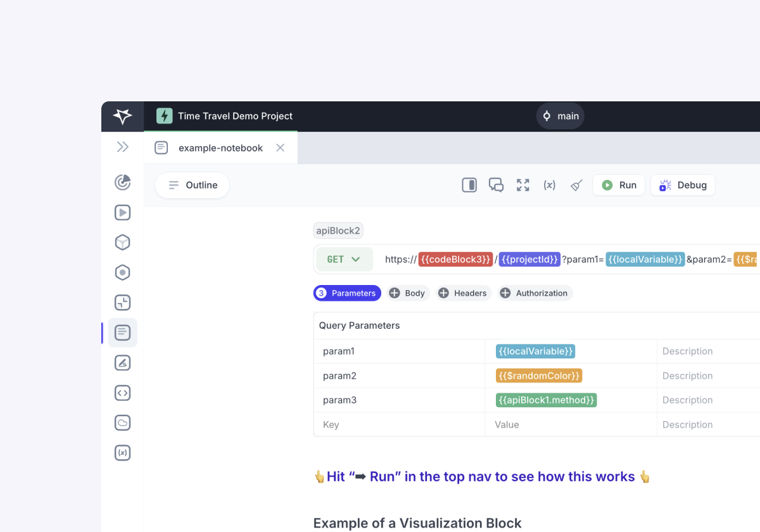The width and height of the screenshot is (760, 532).
Task: Click the code brackets sidebar icon
Action: (x=122, y=393)
